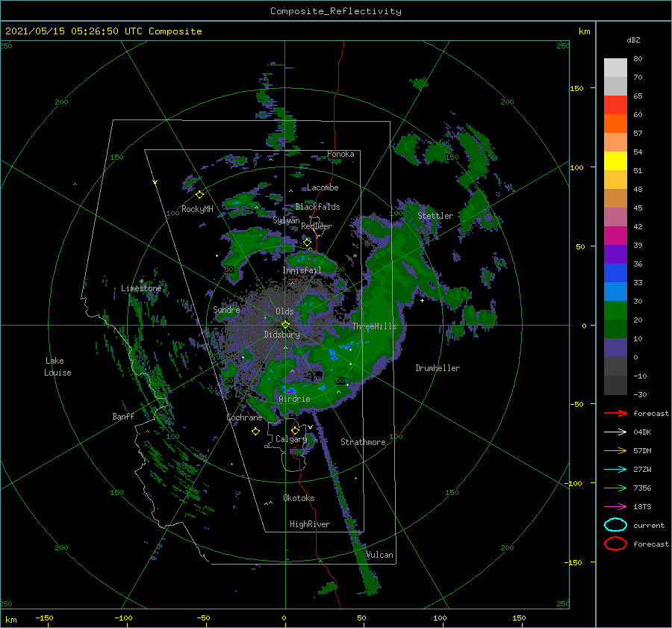Click the ThreeHills city label
Screen dimensions: 672x628
(374, 326)
